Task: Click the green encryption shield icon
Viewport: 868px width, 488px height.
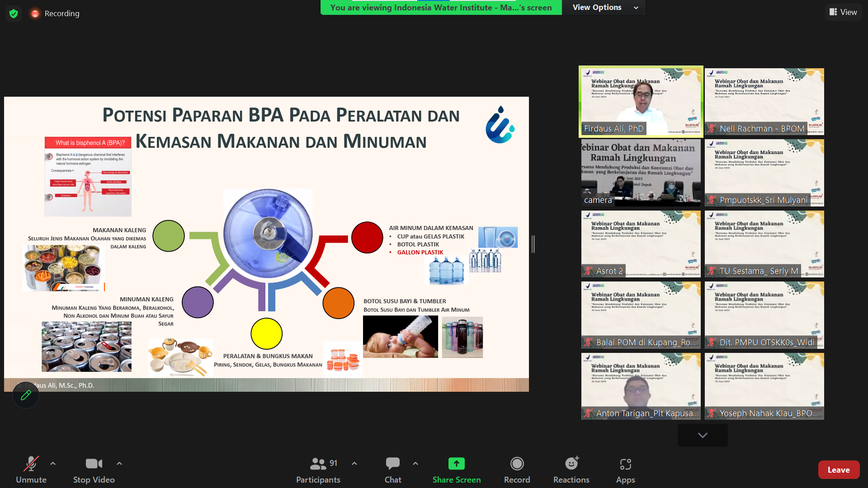Action: coord(14,14)
